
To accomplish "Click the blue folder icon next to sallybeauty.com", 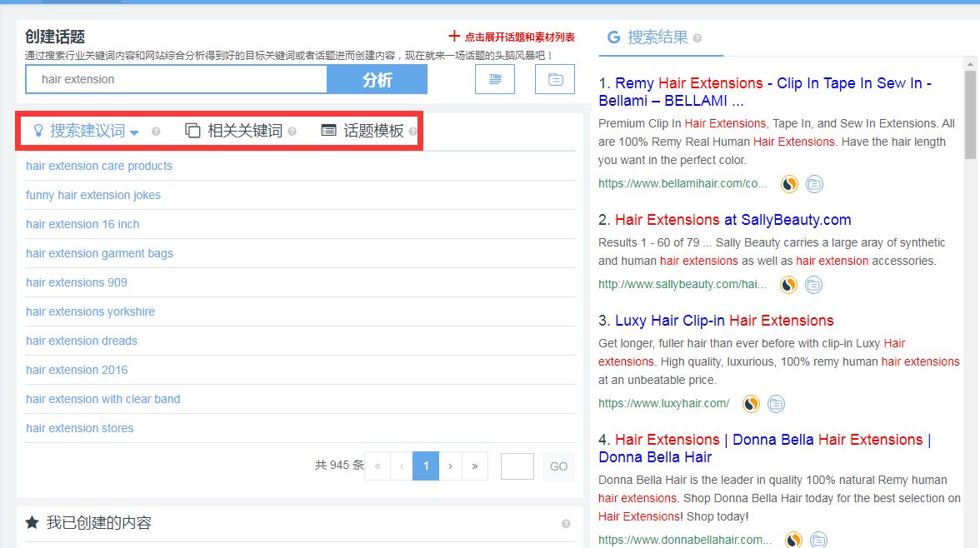I will point(813,285).
